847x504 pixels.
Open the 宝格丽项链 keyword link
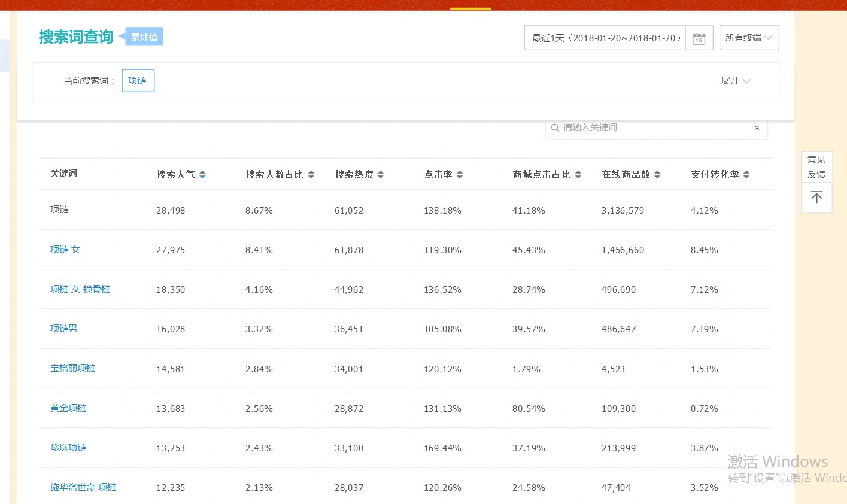[72, 368]
